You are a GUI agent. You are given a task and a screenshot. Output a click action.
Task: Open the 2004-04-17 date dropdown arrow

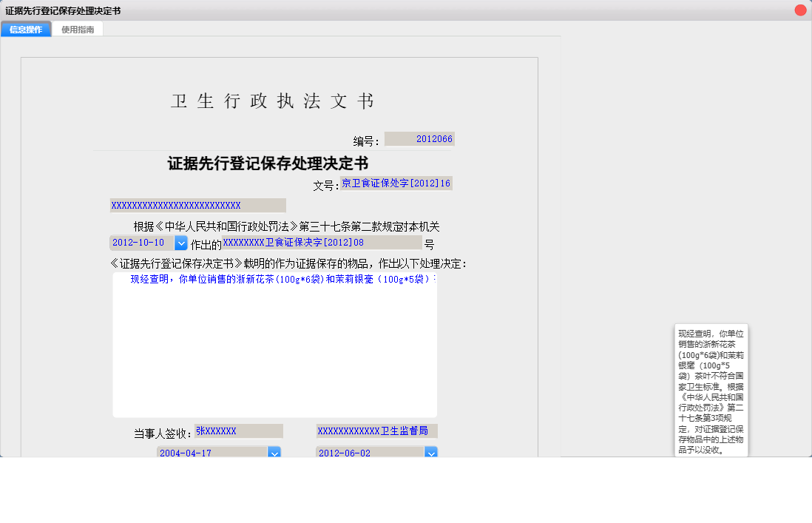pyautogui.click(x=274, y=452)
